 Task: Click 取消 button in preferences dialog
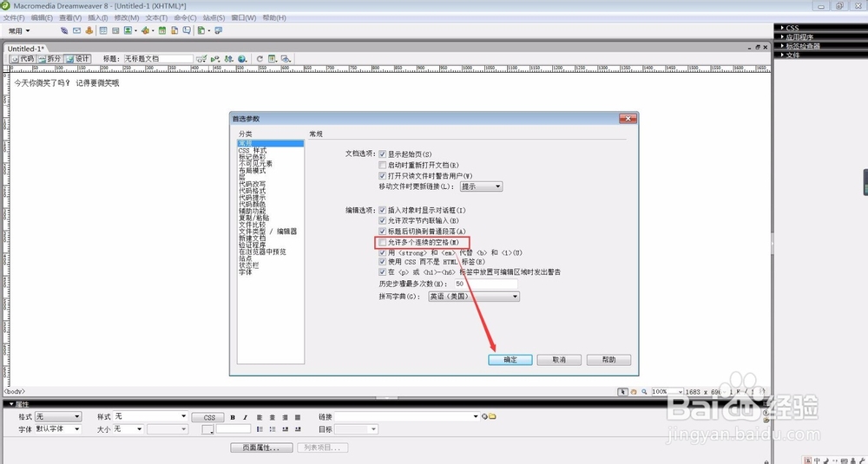coord(559,359)
